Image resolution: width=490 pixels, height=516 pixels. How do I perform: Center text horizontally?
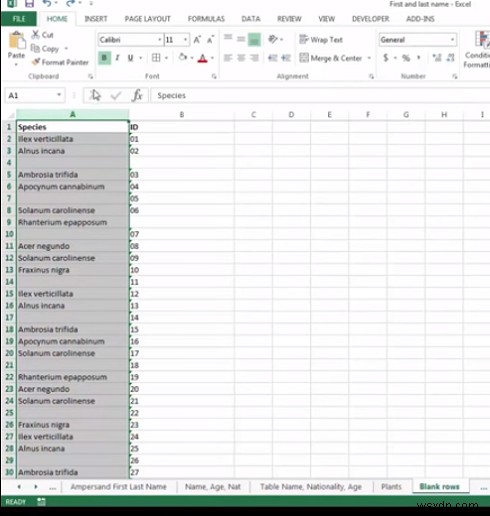tap(241, 58)
